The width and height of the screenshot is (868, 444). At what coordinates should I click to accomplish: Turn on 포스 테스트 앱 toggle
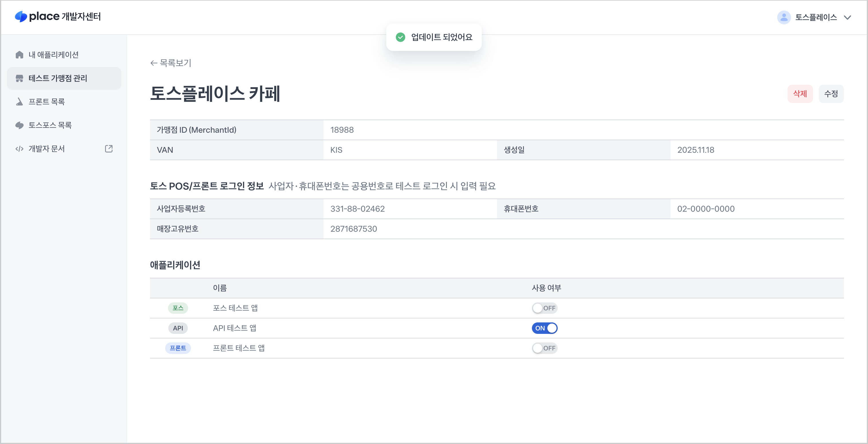coord(544,308)
